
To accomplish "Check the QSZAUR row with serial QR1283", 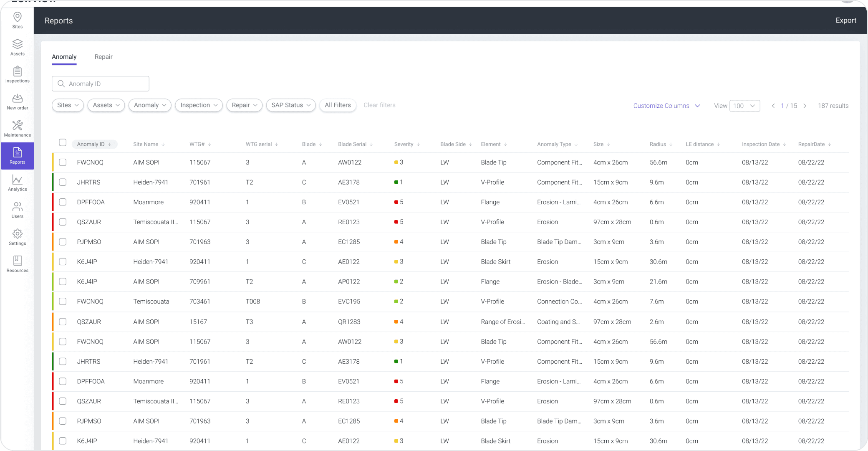I will pos(63,322).
